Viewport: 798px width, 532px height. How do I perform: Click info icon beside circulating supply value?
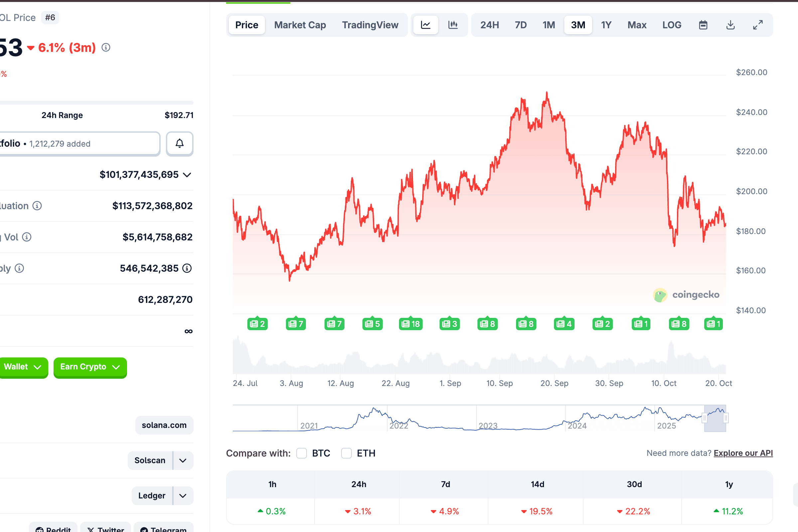pos(187,268)
